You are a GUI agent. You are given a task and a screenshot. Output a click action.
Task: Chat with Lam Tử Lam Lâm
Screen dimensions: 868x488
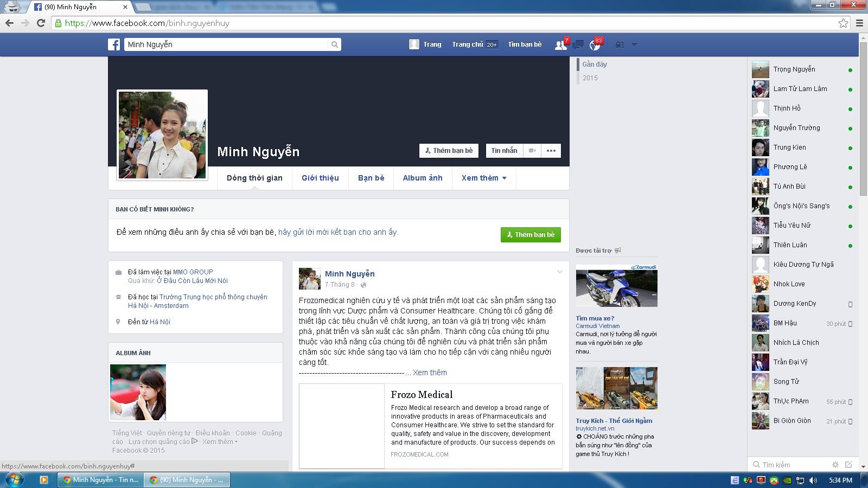point(803,89)
